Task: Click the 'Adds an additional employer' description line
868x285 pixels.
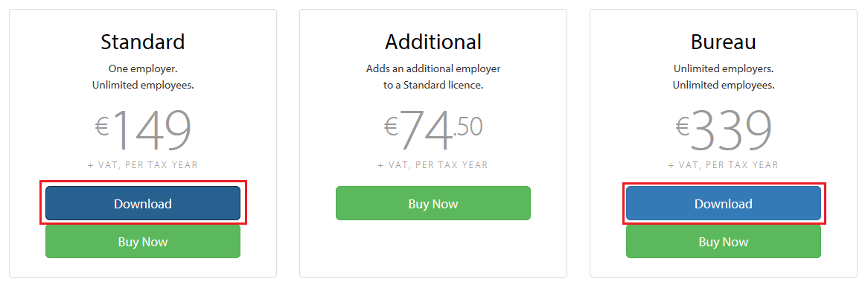Action: 433,70
